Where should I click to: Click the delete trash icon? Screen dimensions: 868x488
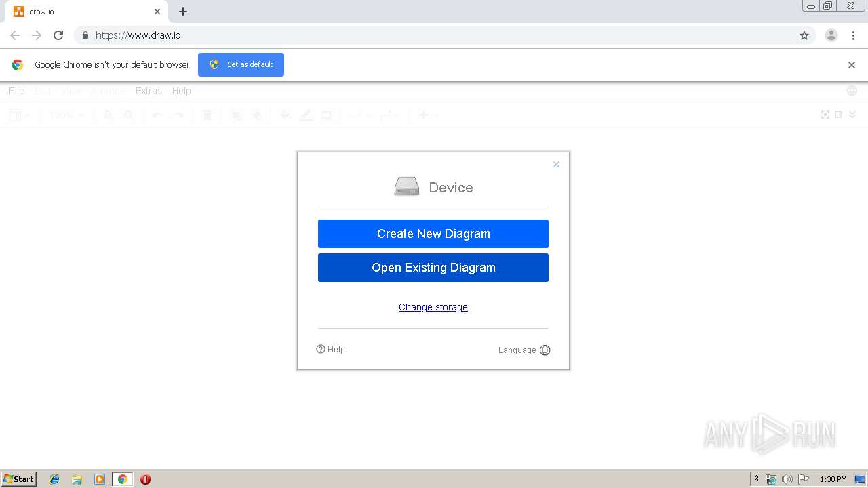click(x=208, y=115)
